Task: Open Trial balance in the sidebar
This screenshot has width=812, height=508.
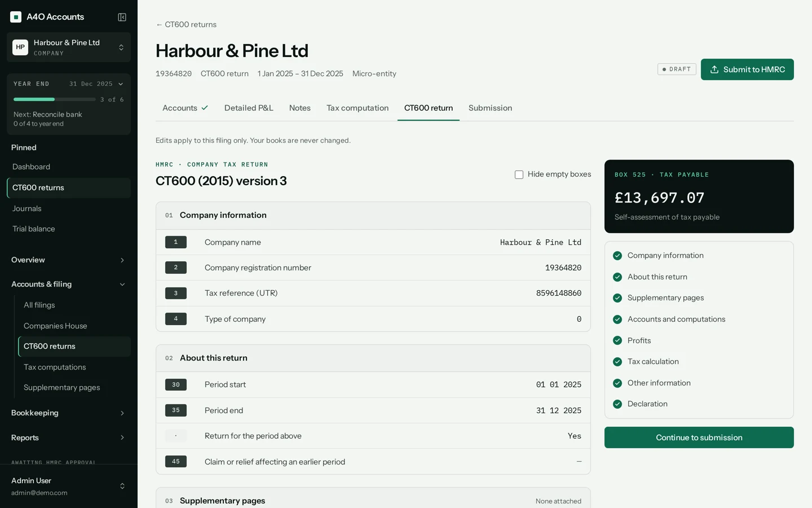Action: coord(69,229)
